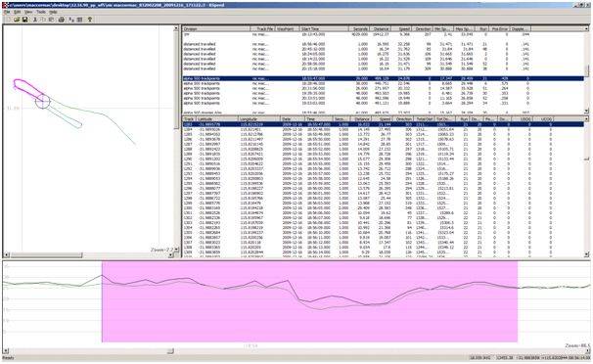Click the Date column header in trackpoints
The image size is (593, 364).
[x=293, y=119]
